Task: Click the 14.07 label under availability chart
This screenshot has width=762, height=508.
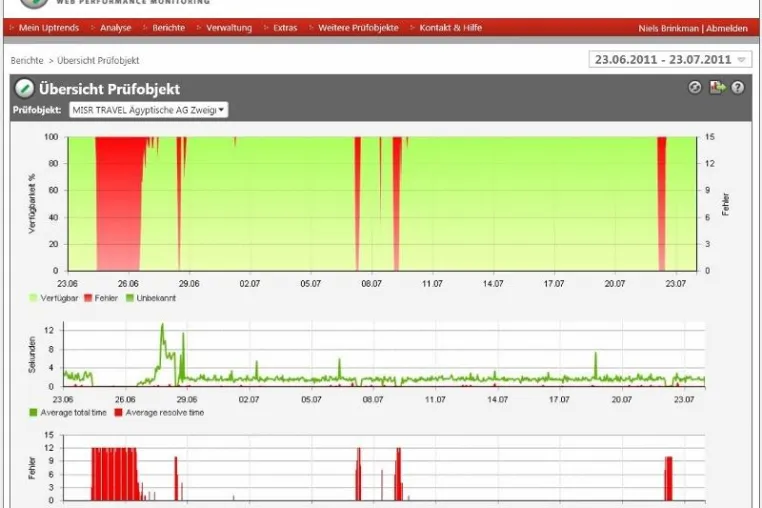Action: [x=493, y=283]
